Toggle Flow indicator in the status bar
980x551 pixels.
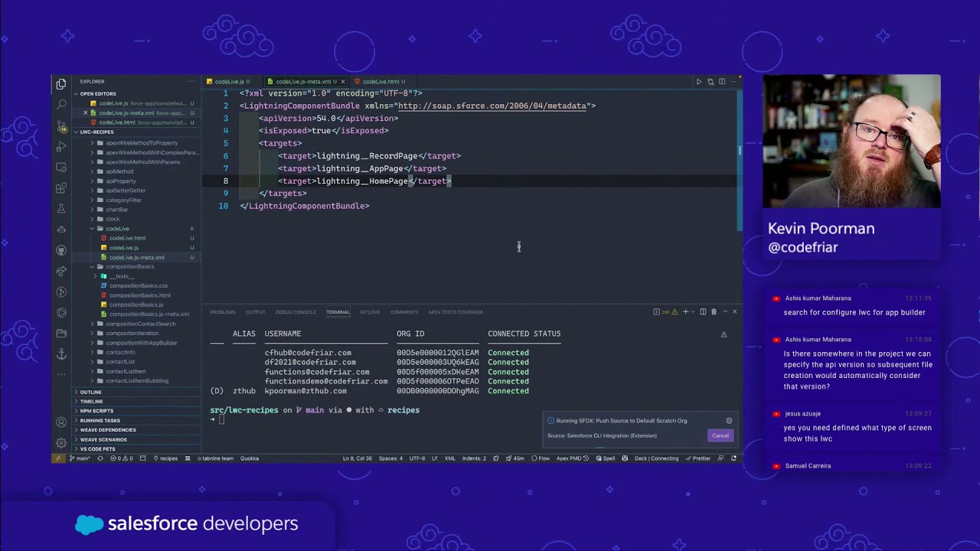pyautogui.click(x=541, y=458)
